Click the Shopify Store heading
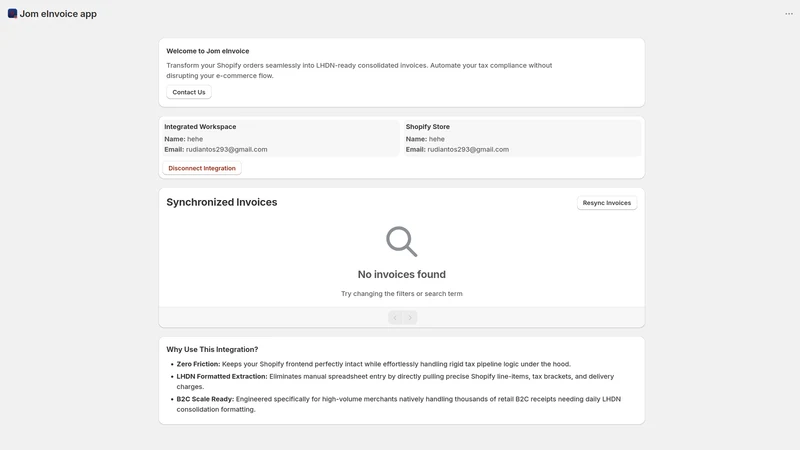800x450 pixels. 428,127
